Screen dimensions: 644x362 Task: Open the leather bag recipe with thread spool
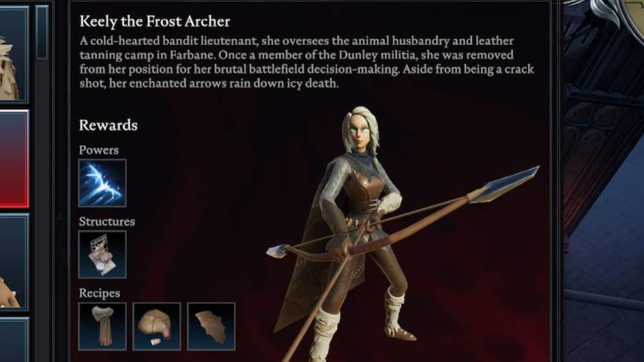[x=157, y=327]
